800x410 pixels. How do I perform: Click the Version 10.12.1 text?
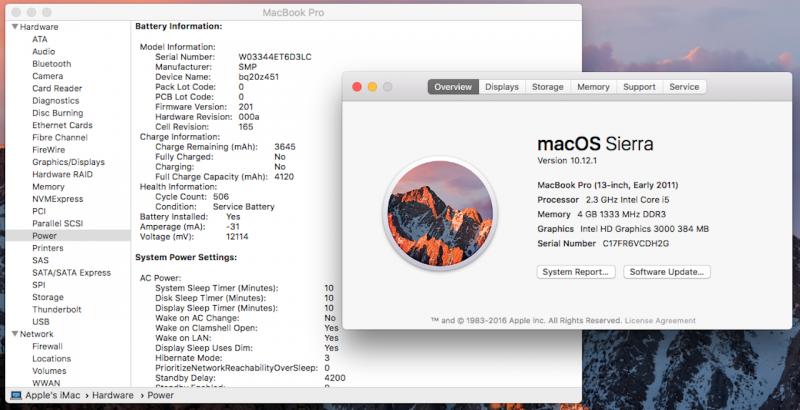(x=567, y=160)
